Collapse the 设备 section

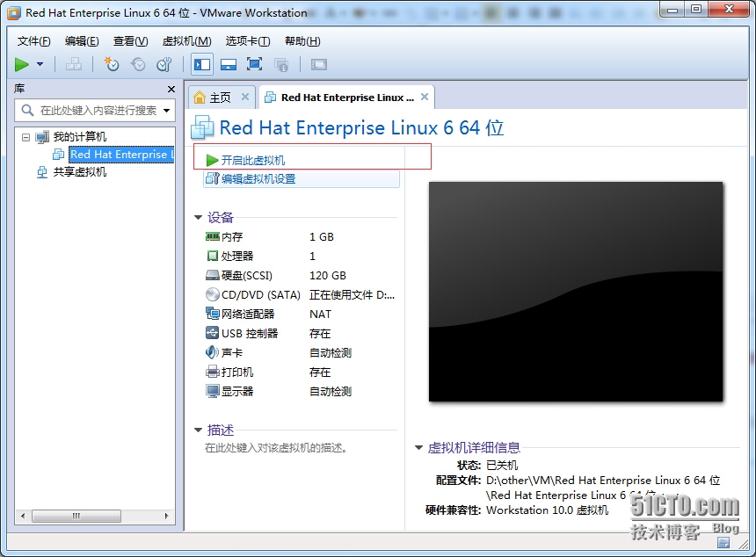(x=198, y=218)
